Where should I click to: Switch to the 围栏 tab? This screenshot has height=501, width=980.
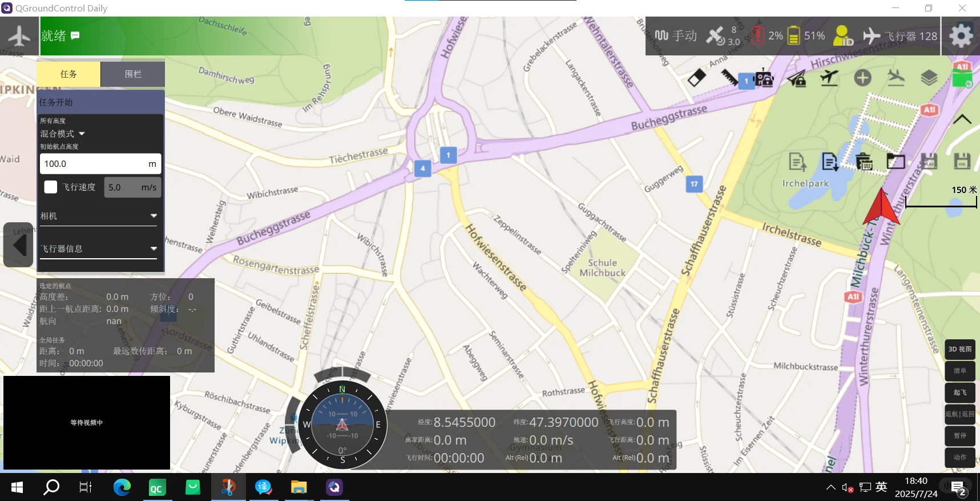pos(133,74)
